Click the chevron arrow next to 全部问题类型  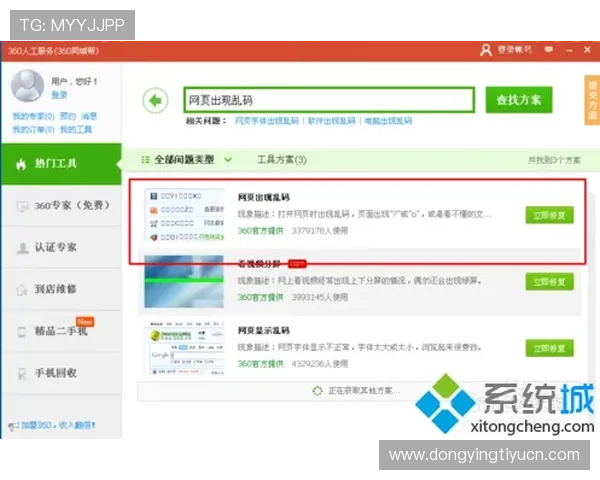228,160
